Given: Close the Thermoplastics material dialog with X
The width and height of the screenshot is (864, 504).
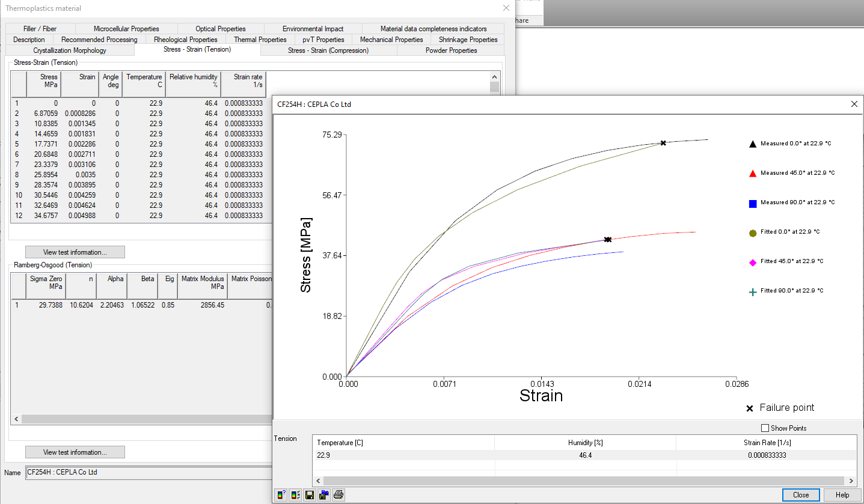Looking at the screenshot, I should pos(506,8).
